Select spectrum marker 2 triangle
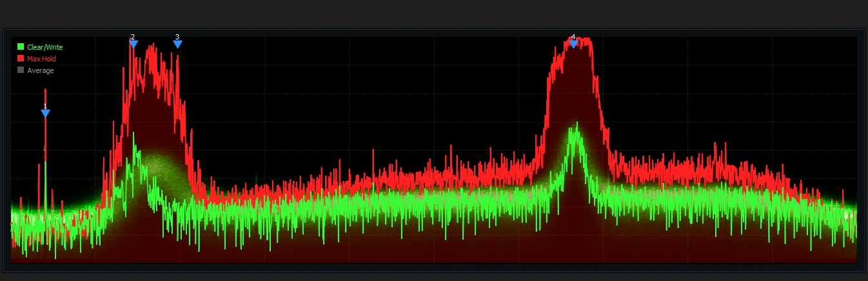Viewport: 868px width, 281px height. (x=133, y=45)
